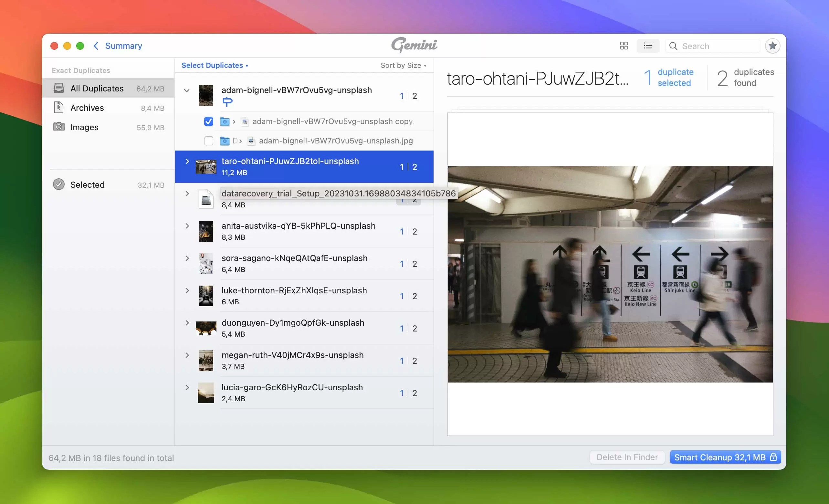The height and width of the screenshot is (504, 829).
Task: Click the Smart Cleanup button
Action: point(720,457)
